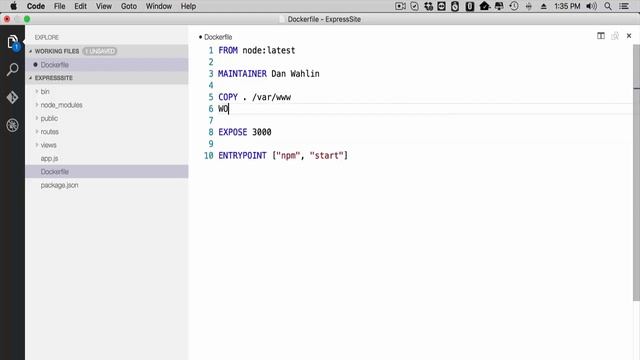Viewport: 640px width, 360px height.
Task: Click the house-shaped menu bar icon
Action: (x=484, y=6)
